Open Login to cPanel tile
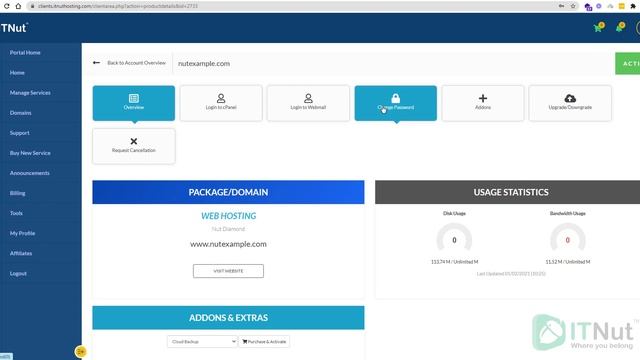 [221, 103]
